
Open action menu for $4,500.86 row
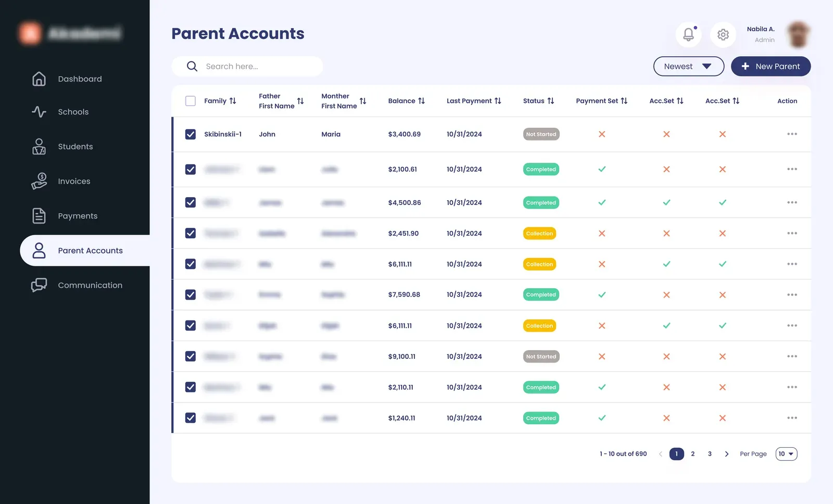pos(792,202)
